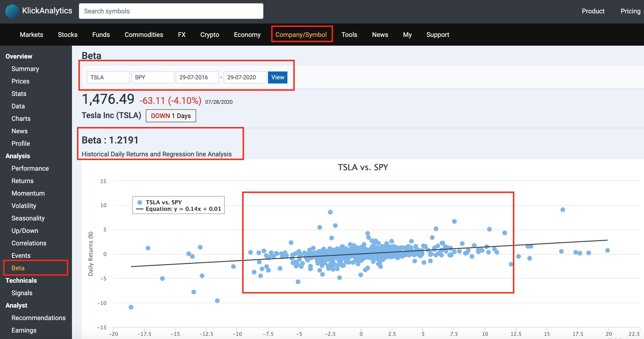The image size is (644, 339).
Task: Edit the SPY benchmark field
Action: point(152,77)
